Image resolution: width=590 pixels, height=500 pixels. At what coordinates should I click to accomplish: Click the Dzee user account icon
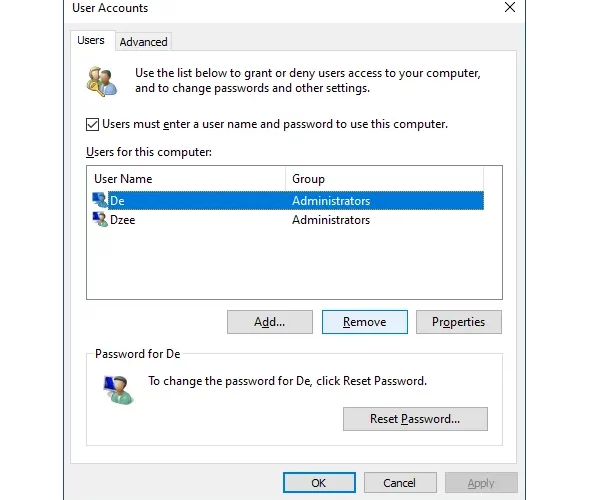[100, 219]
